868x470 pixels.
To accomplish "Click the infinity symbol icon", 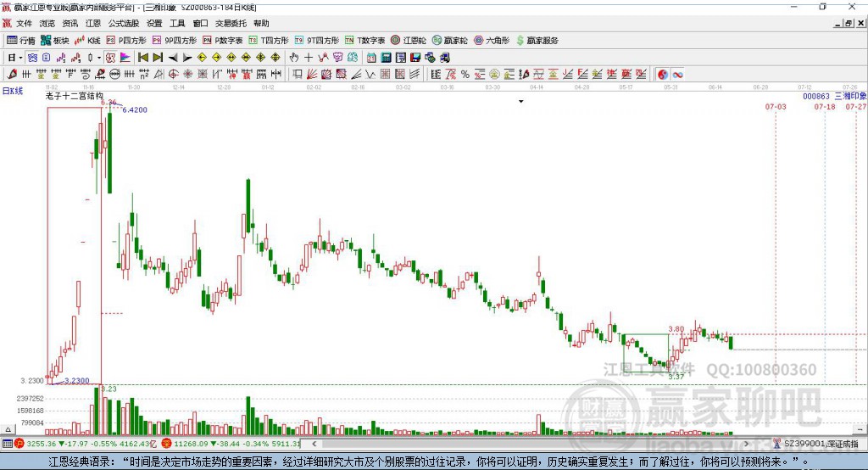I will 677,75.
